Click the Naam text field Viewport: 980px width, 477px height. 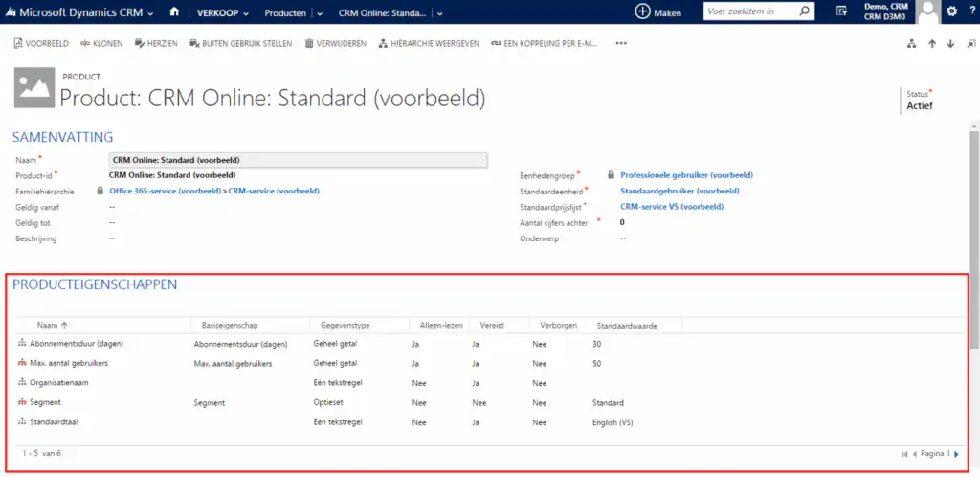298,160
